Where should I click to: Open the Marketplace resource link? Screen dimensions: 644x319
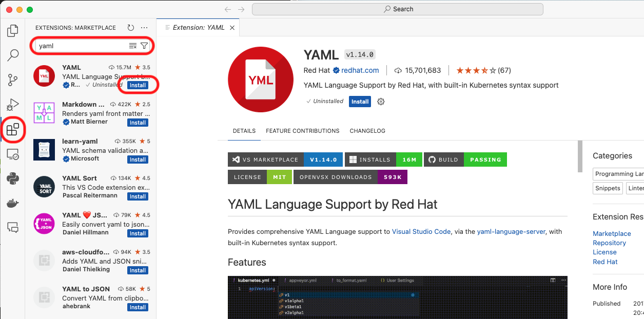click(x=612, y=233)
